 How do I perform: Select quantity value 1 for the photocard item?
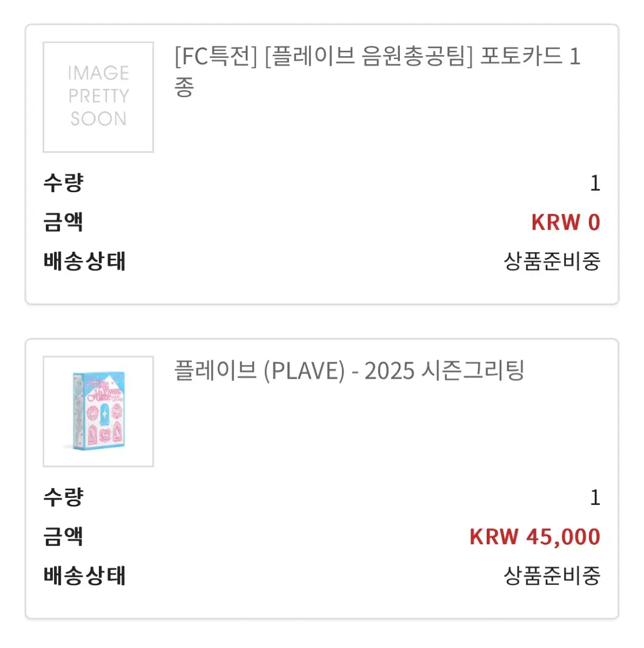coord(595,184)
